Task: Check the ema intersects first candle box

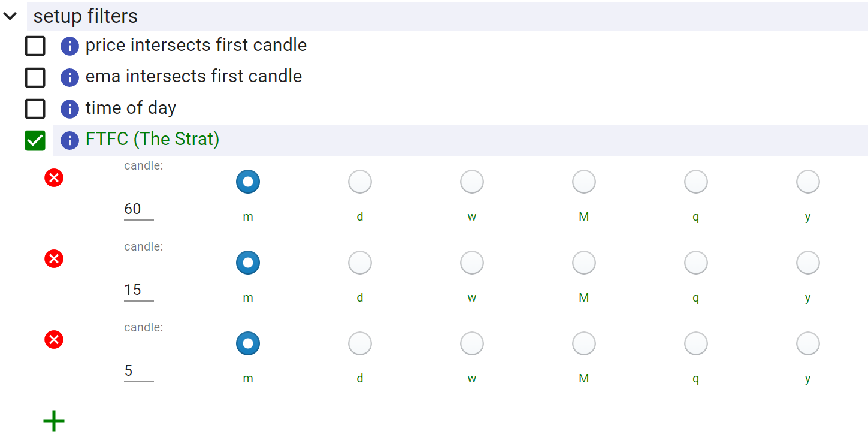Action: (35, 77)
